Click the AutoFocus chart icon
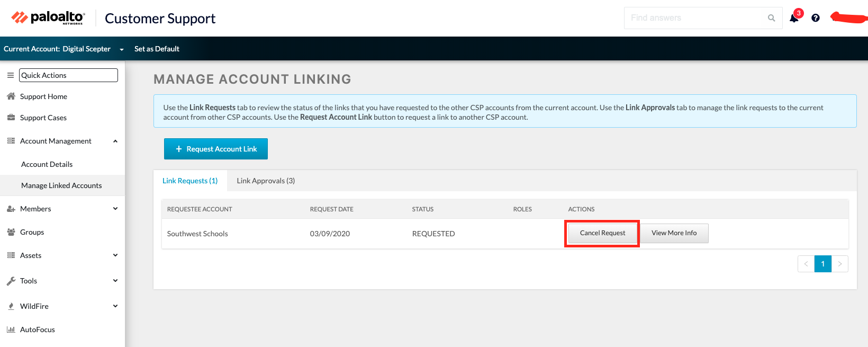This screenshot has width=868, height=347. 11,330
